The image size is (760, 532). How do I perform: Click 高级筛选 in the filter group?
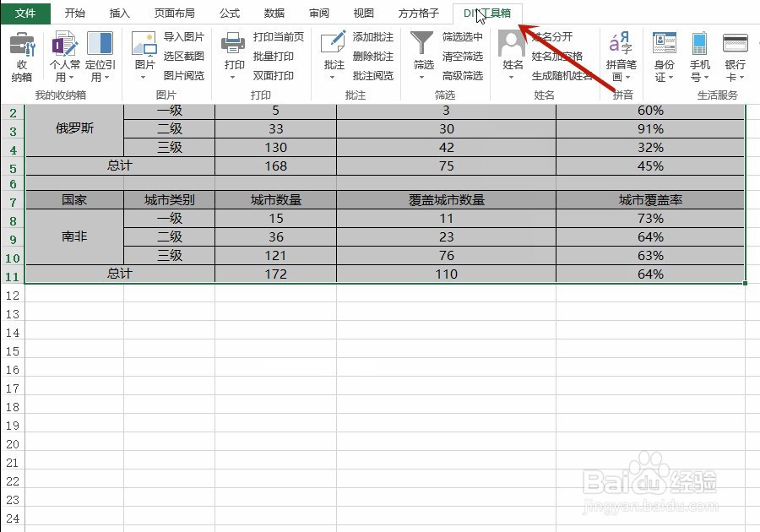[x=464, y=73]
